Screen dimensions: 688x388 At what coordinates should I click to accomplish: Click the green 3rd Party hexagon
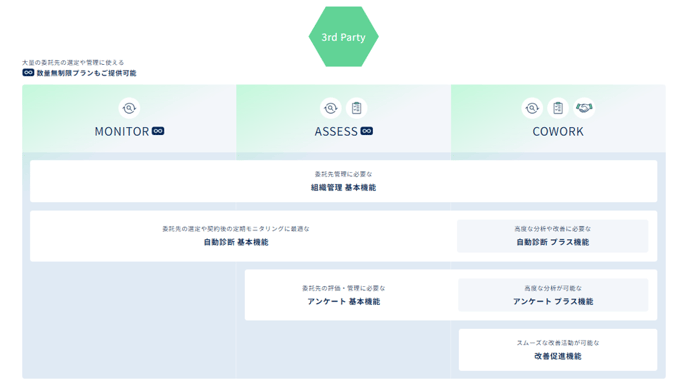(x=344, y=37)
